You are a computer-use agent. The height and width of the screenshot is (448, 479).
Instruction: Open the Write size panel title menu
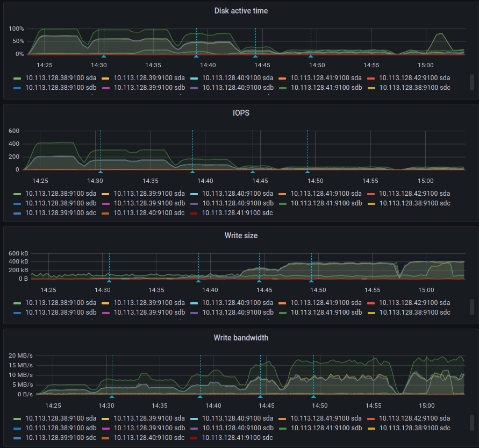241,236
